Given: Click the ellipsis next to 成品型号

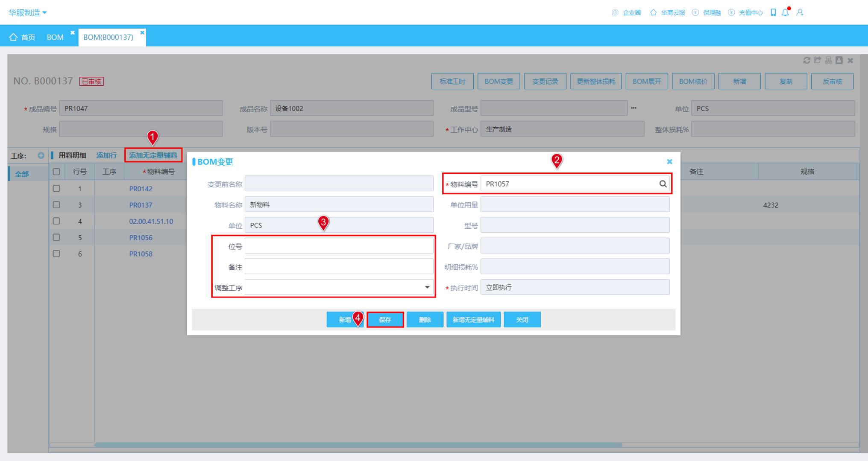Looking at the screenshot, I should (633, 108).
